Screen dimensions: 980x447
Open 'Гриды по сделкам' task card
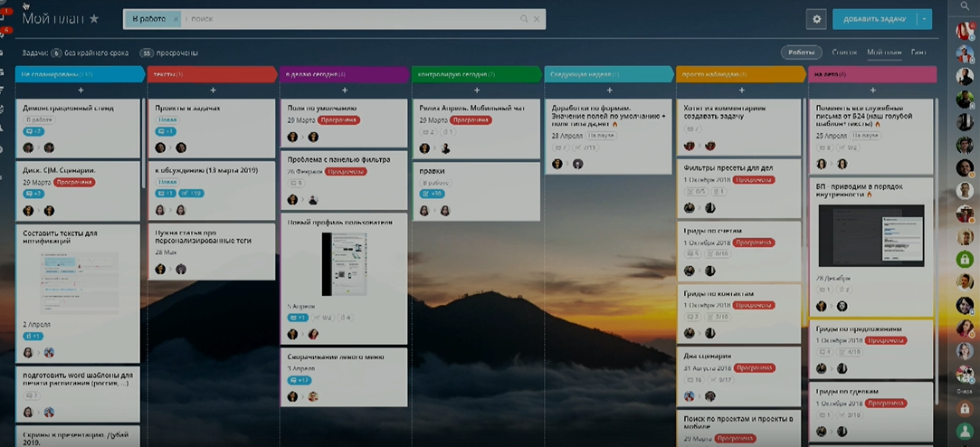pyautogui.click(x=848, y=392)
